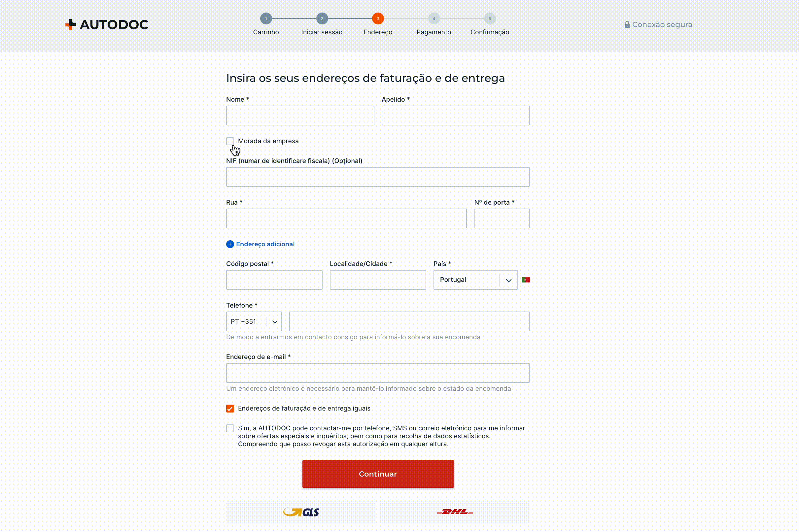Click the chevron arrow in Portugal selector

tap(508, 281)
